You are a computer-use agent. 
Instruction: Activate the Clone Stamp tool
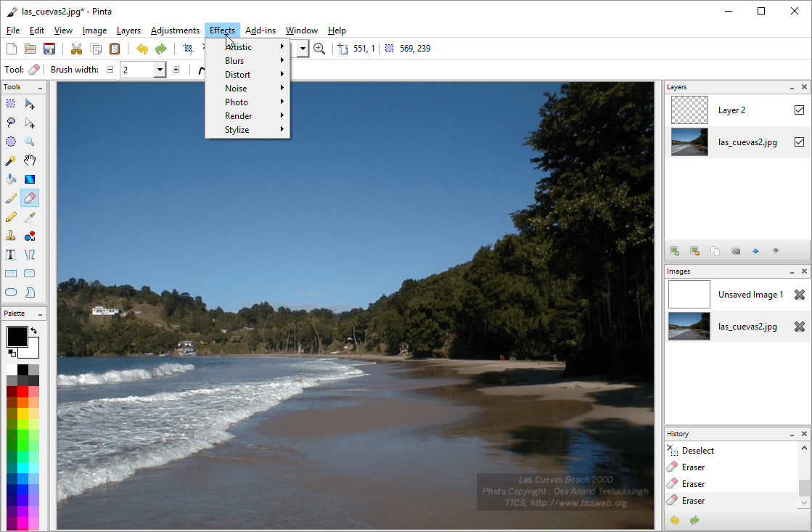tap(11, 236)
